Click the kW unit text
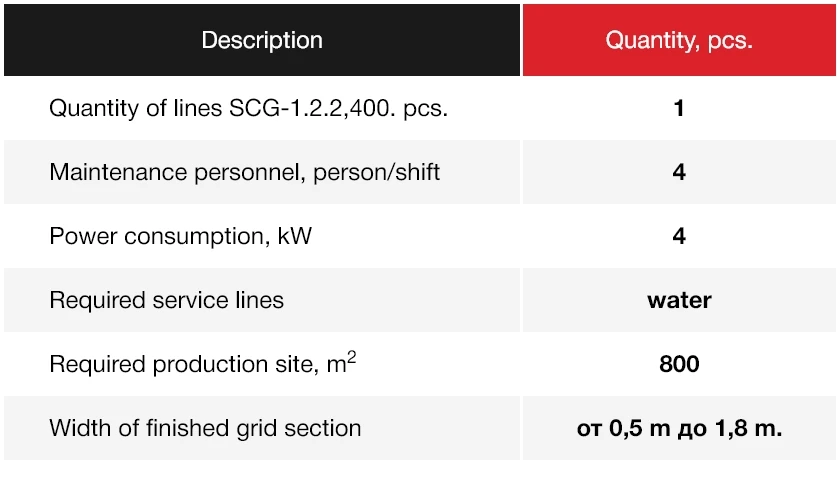 point(295,236)
